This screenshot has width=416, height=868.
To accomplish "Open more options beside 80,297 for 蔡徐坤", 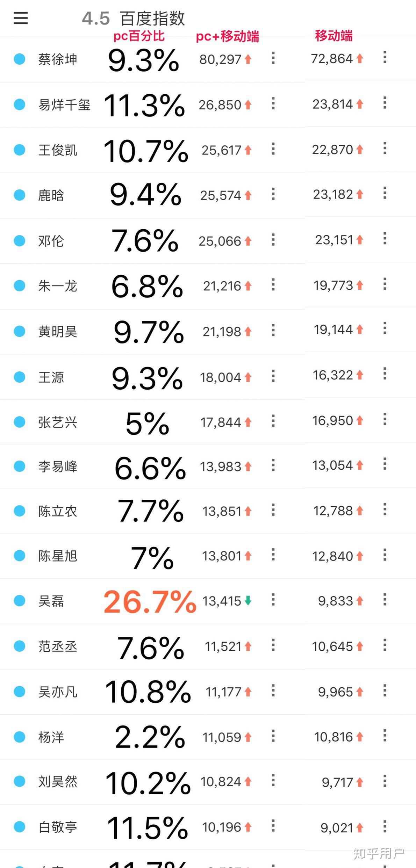I will coord(273,58).
